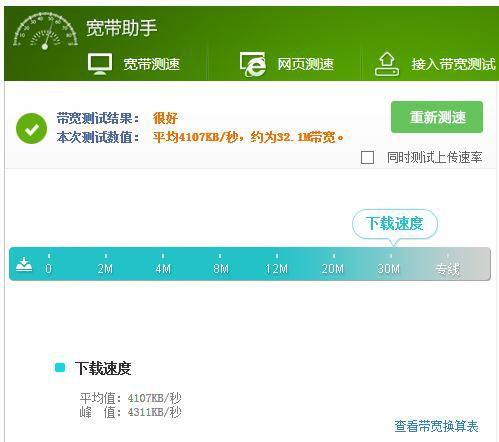
Task: Switch to the 网页测速 tab
Action: (x=305, y=64)
